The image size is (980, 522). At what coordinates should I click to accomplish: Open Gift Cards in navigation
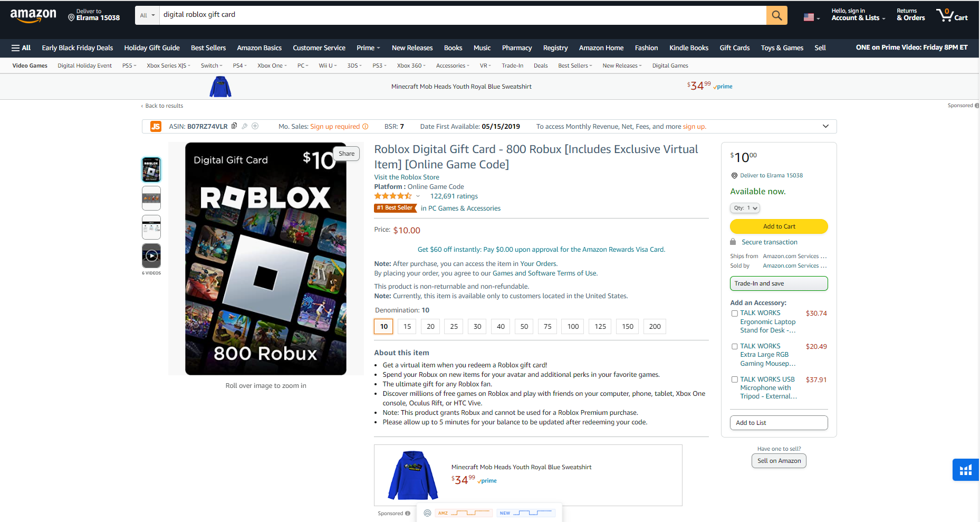735,48
